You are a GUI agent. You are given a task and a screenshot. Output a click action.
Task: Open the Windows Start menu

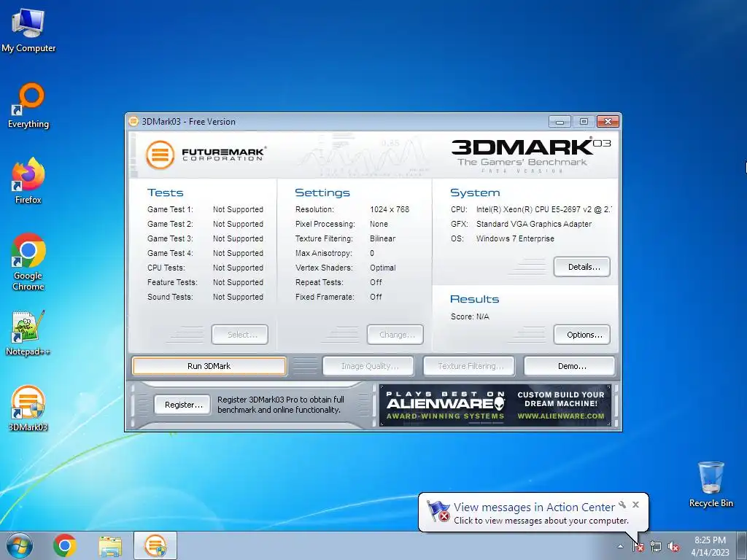click(20, 545)
